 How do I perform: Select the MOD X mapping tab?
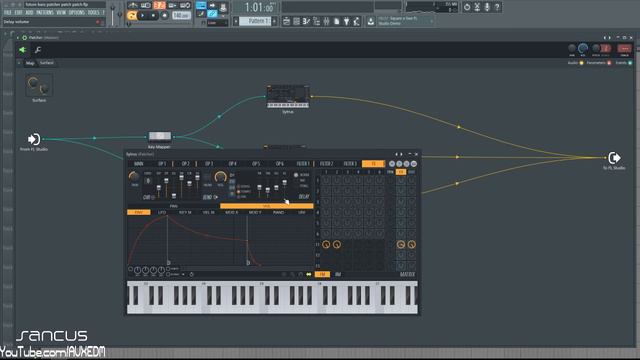coord(232,212)
